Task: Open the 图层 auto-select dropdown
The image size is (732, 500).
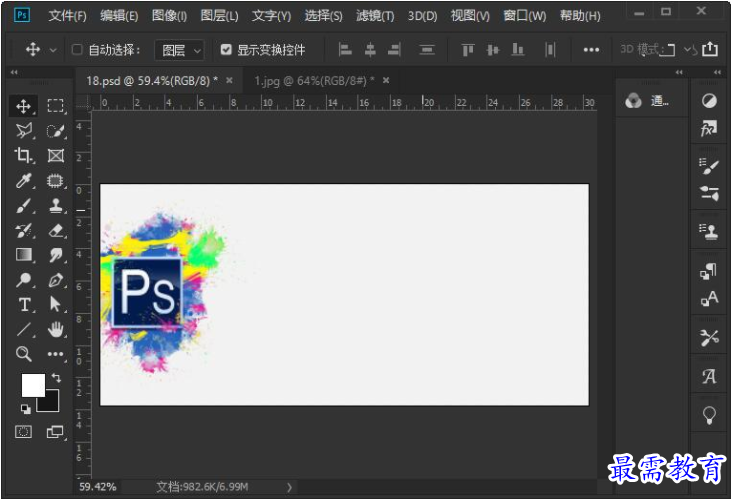Action: point(179,50)
